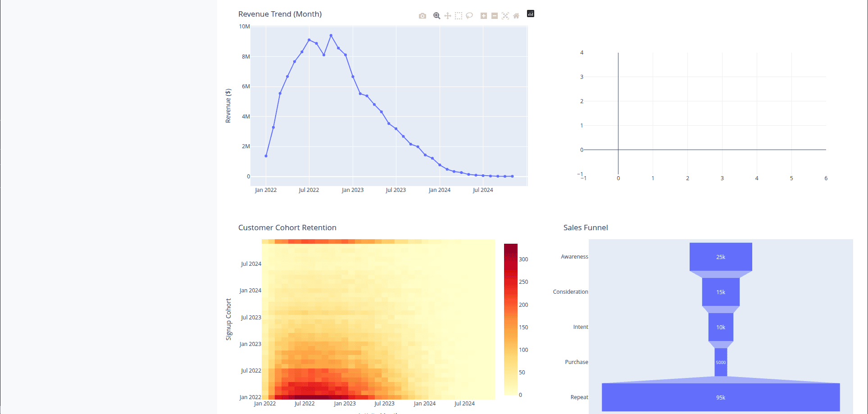Download the Revenue Trend chart as a PNG

pos(422,15)
